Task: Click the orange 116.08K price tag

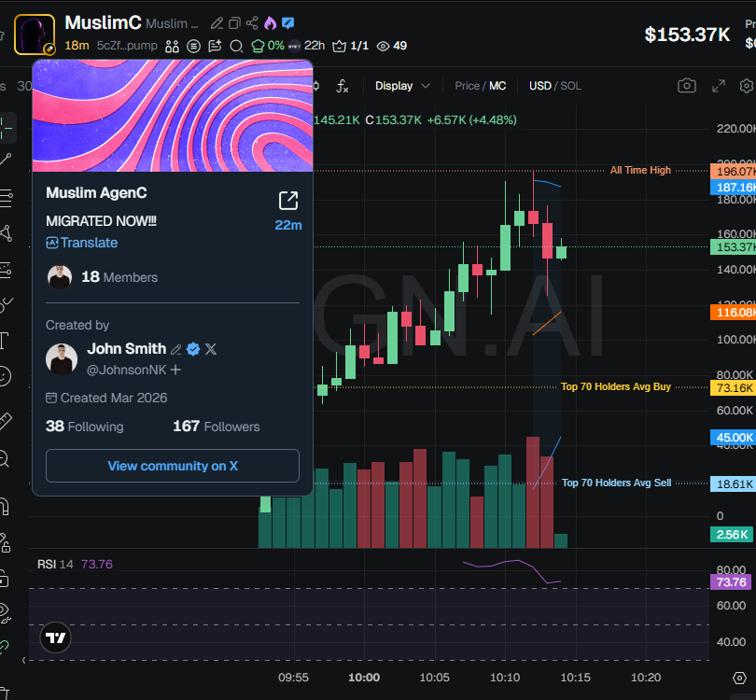Action: tap(733, 313)
